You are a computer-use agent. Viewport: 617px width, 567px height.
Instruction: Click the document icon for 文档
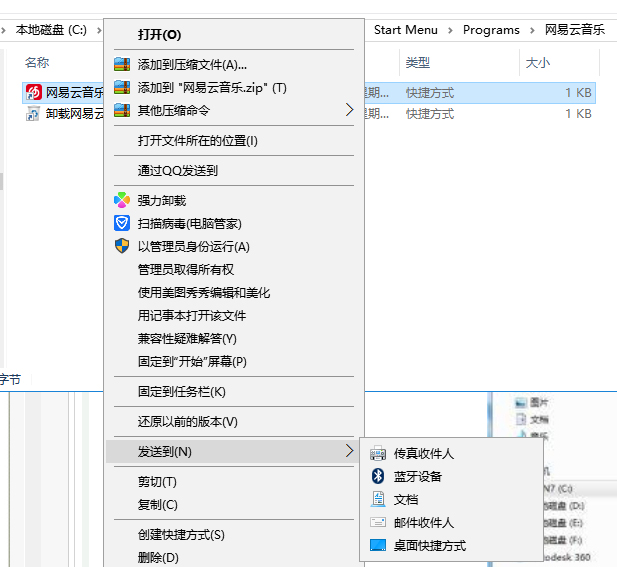378,499
